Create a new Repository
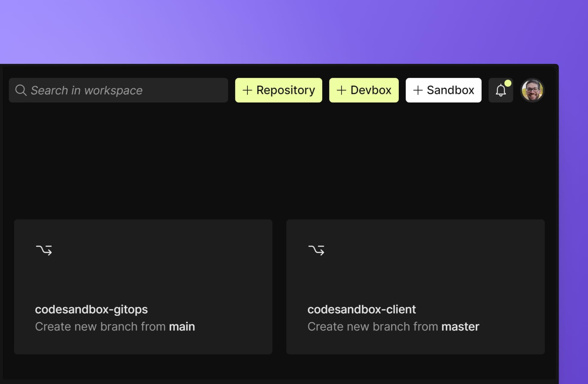 (x=279, y=90)
